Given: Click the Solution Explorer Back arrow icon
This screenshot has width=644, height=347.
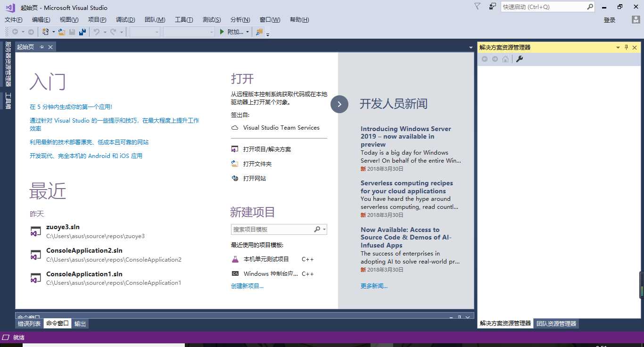Looking at the screenshot, I should pos(484,59).
